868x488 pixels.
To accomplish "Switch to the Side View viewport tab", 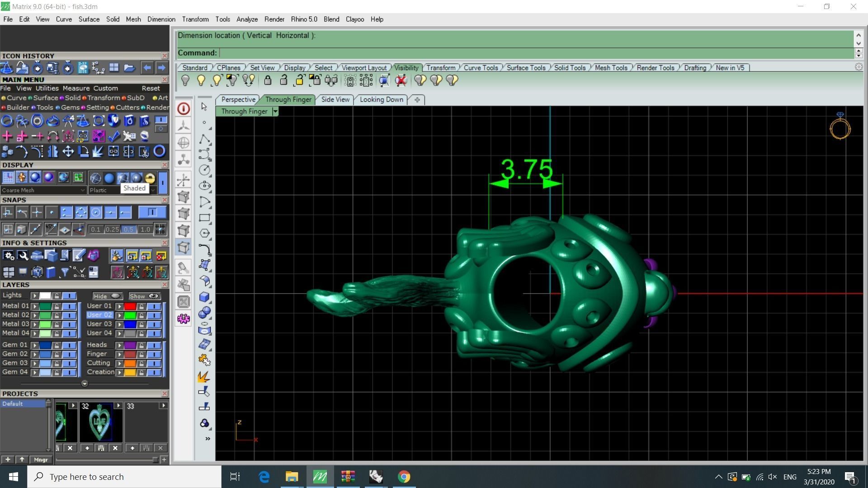I will (335, 99).
